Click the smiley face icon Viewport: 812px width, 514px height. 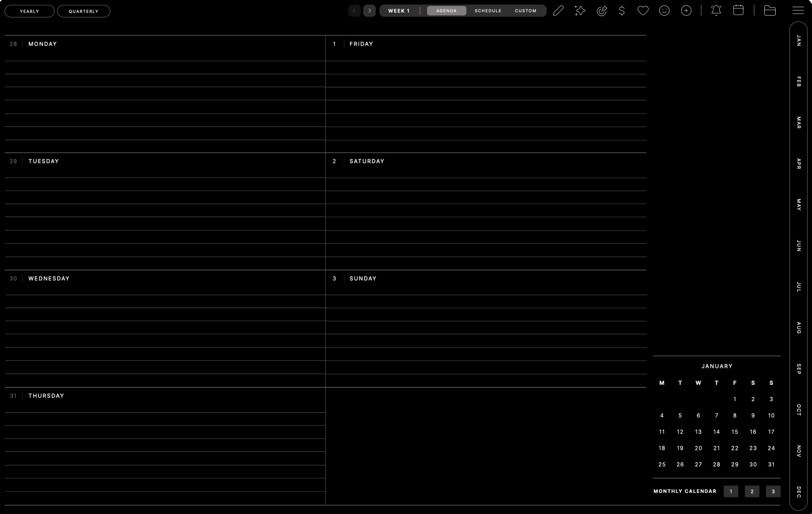(x=664, y=11)
